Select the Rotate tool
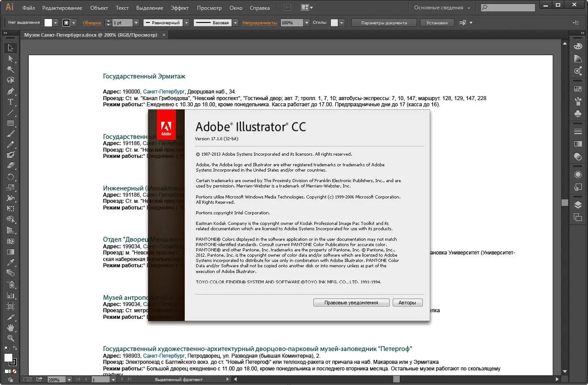The image size is (588, 385). tap(11, 177)
